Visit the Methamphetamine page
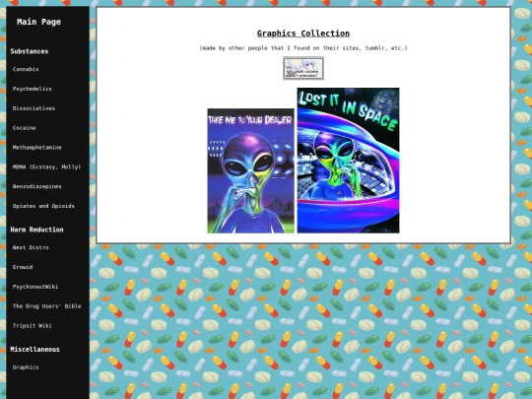Image resolution: width=532 pixels, height=399 pixels. coord(37,147)
